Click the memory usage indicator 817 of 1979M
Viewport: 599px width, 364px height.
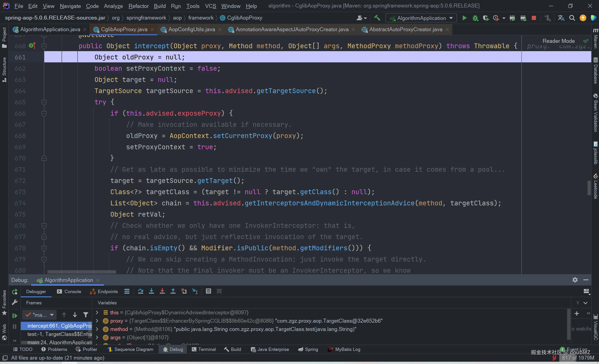coord(578,358)
